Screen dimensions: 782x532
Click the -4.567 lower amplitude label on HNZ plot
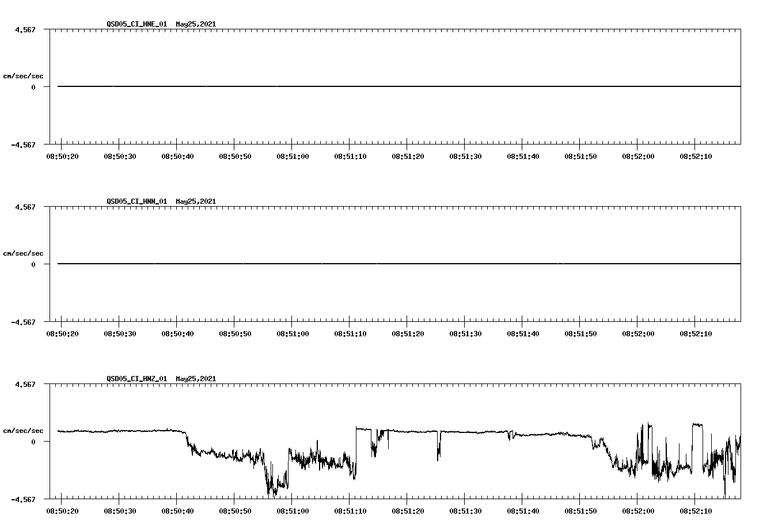pos(24,499)
